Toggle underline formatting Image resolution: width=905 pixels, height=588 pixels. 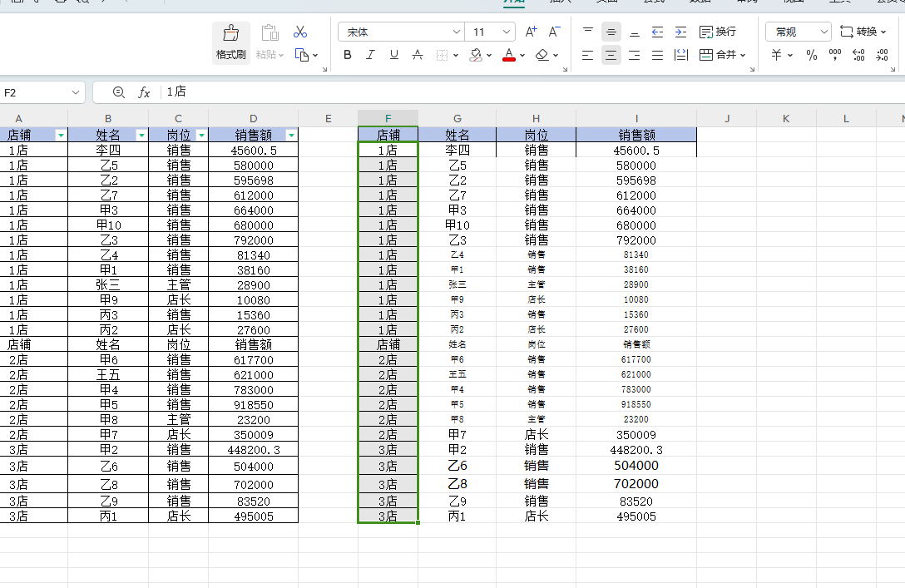pos(393,55)
